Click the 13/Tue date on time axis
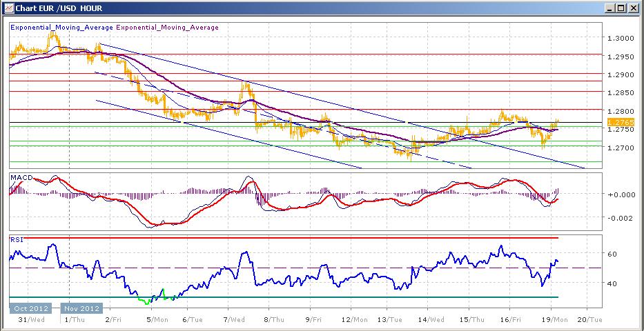644x331 pixels. click(390, 321)
